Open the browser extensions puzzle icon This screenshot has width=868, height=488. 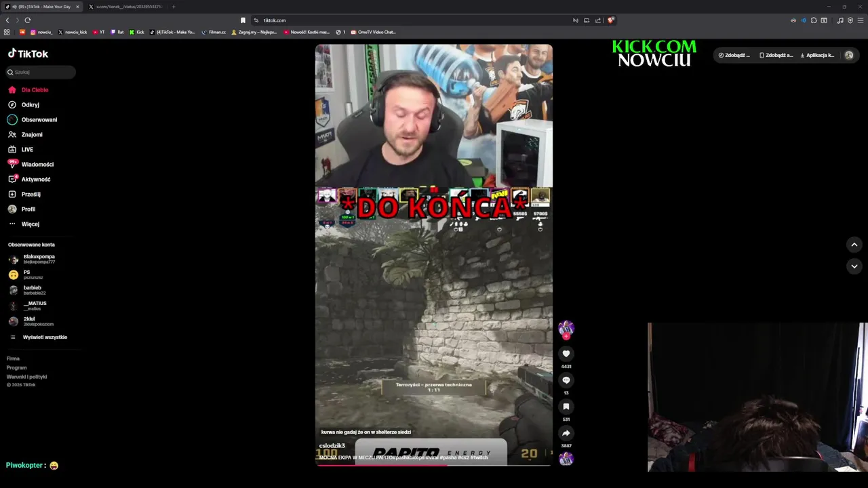814,20
